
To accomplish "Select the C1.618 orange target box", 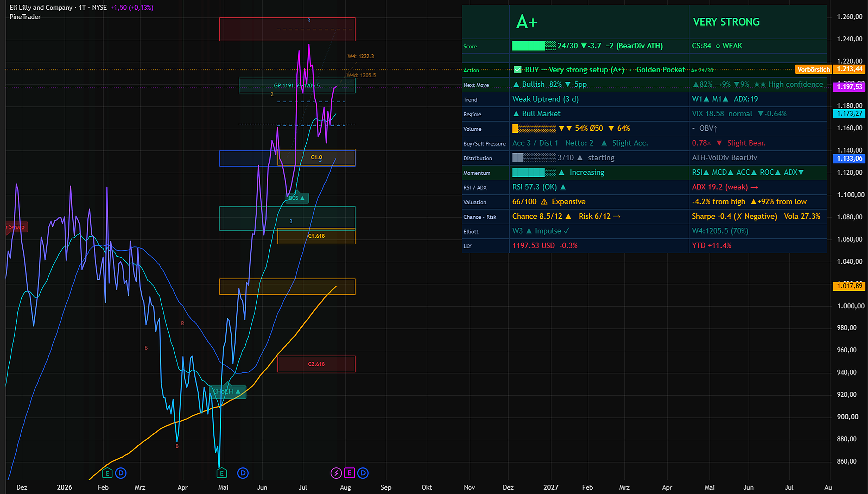I will (x=316, y=236).
